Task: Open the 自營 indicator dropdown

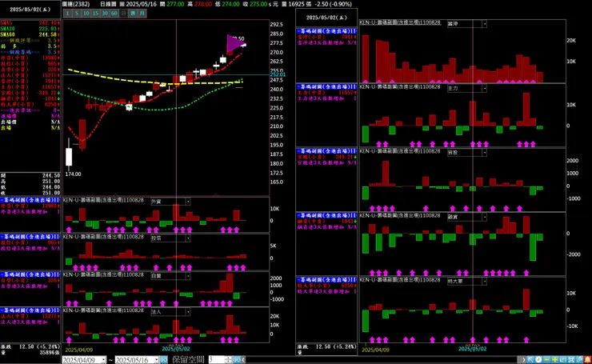Action: click(188, 276)
